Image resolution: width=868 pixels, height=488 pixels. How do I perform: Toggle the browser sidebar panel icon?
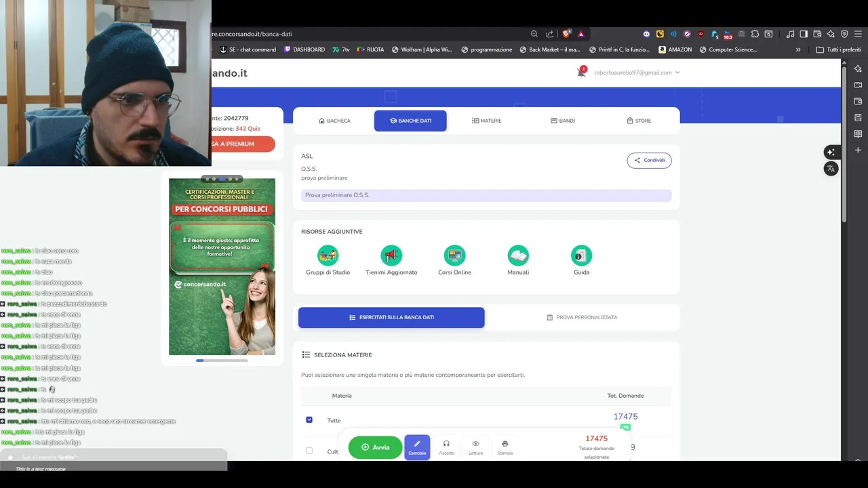pos(804,34)
